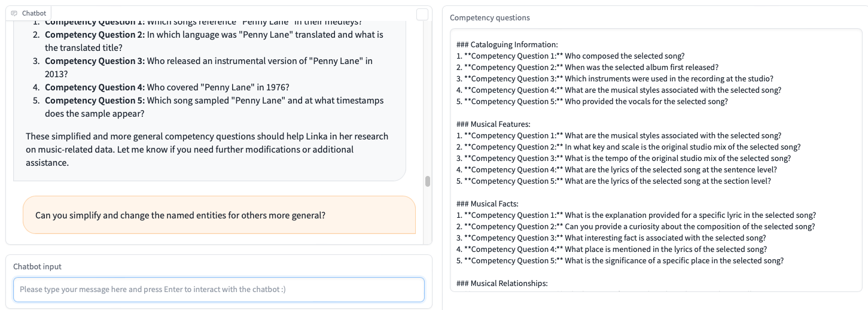Viewport: 868px width, 310px height.
Task: Click the bot paragraph mentioning Linka's research
Action: click(x=207, y=149)
